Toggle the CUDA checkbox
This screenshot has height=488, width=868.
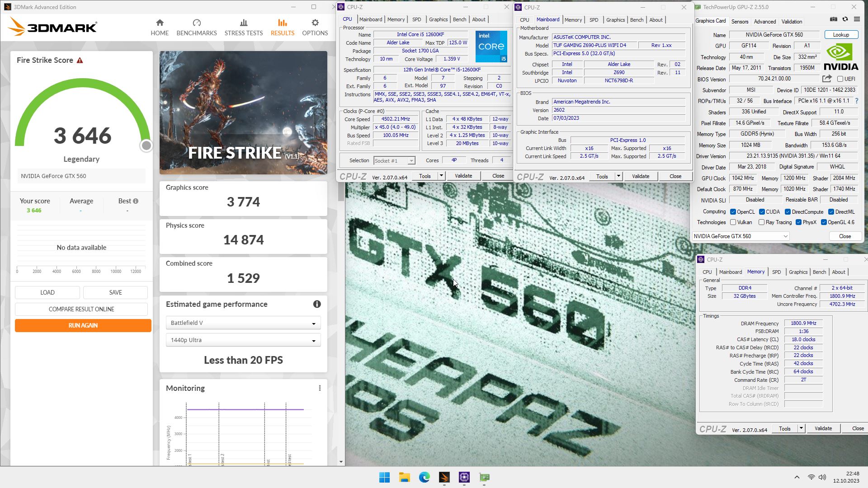[762, 212]
